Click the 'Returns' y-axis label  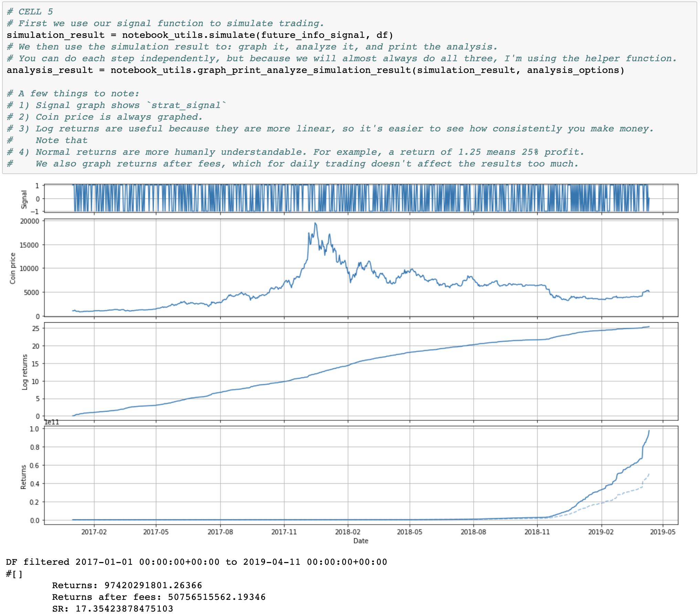23,477
